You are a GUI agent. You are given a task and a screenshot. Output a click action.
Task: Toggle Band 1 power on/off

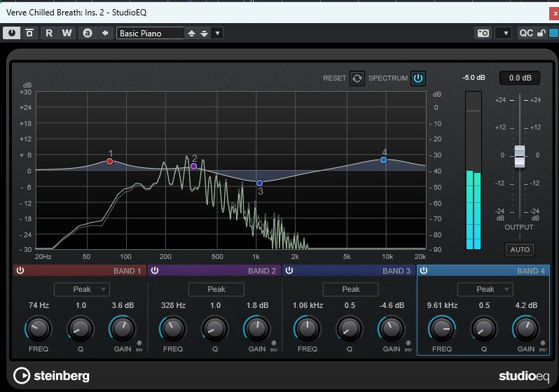tap(20, 270)
